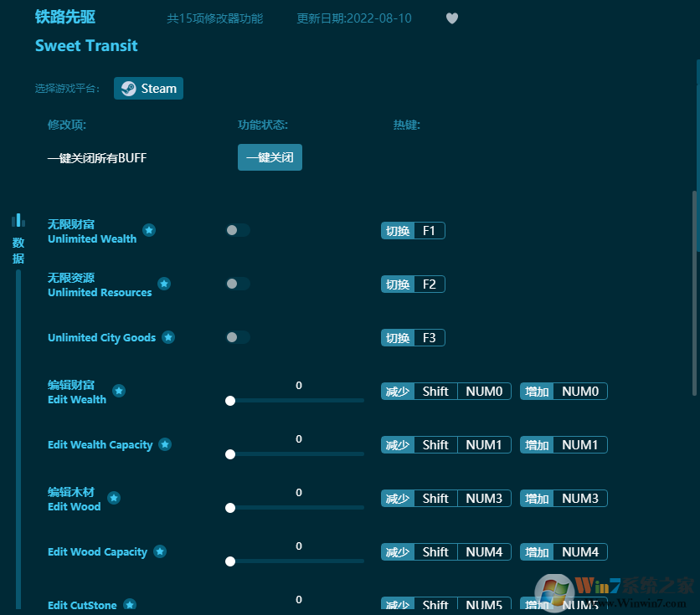
Task: Click the star beside Edit Wood
Action: coord(114,497)
